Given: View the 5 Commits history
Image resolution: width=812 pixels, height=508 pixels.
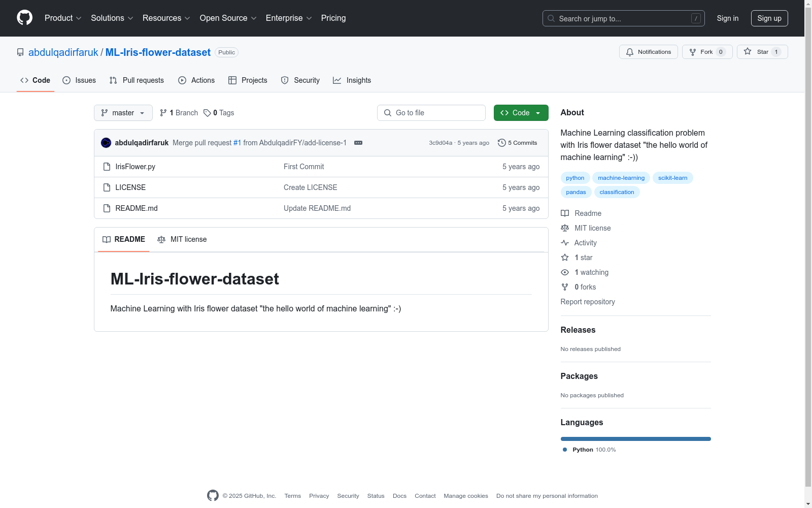Looking at the screenshot, I should pos(518,143).
